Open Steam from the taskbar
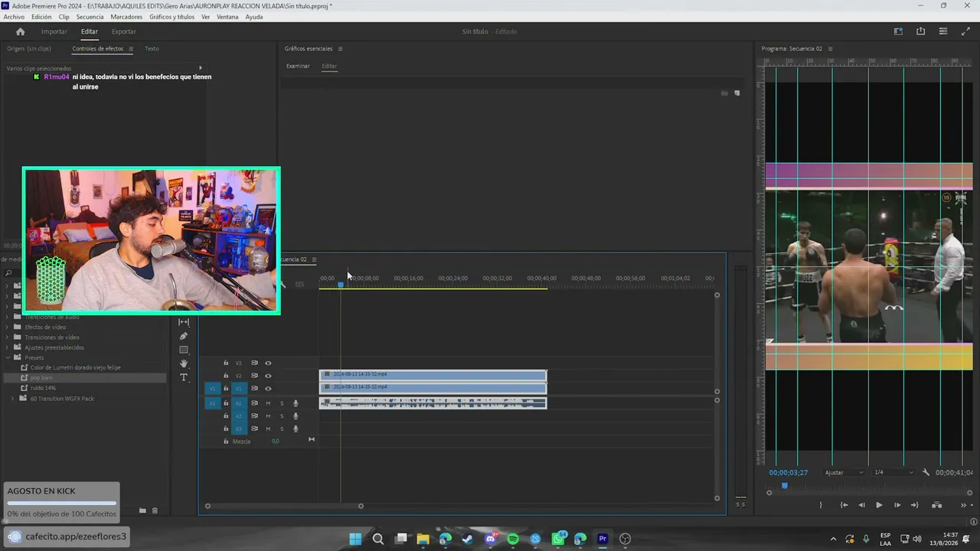980x551 pixels. point(468,539)
